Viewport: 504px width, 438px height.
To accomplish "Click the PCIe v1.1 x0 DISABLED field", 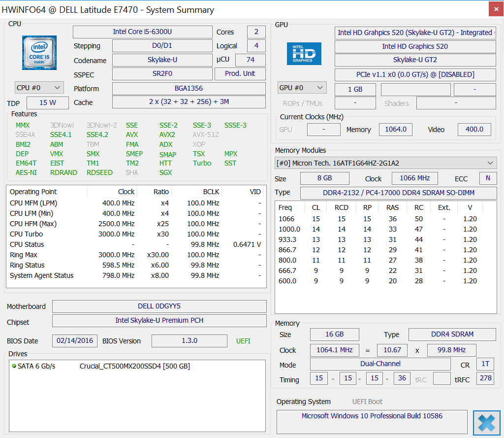I will [415, 75].
